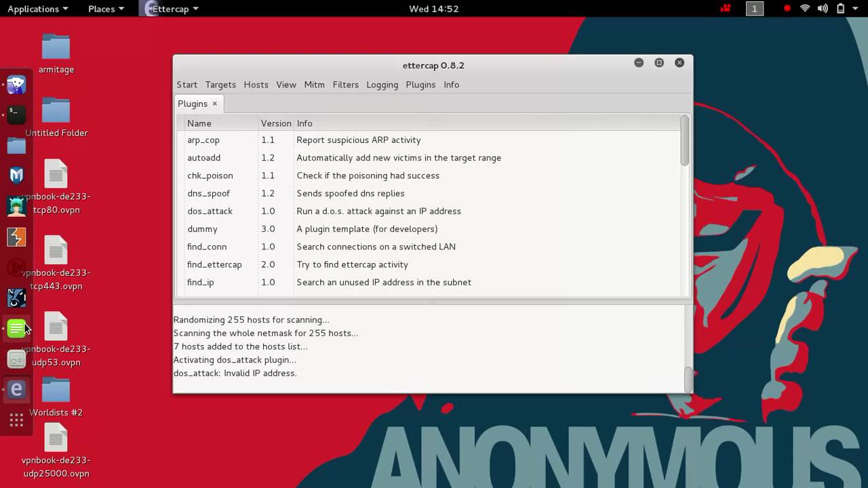This screenshot has width=868, height=488.
Task: Select the Untitled Folder on desktop
Action: (x=56, y=118)
